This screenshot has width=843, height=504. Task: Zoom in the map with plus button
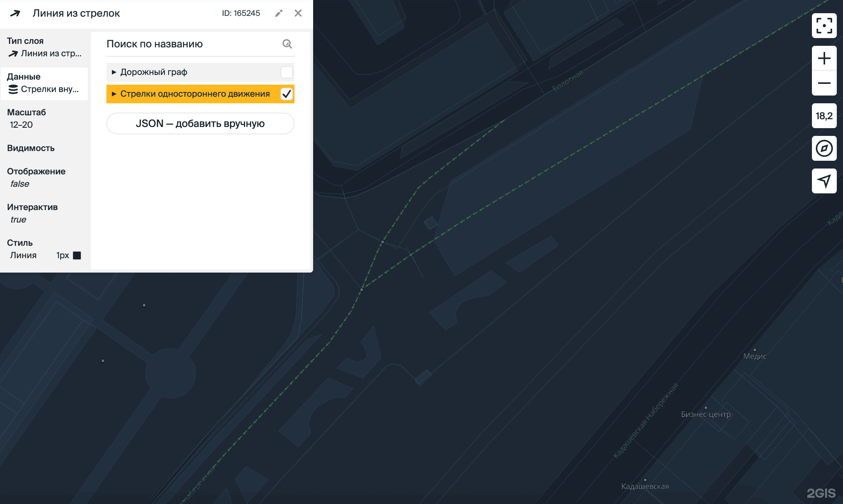(824, 59)
